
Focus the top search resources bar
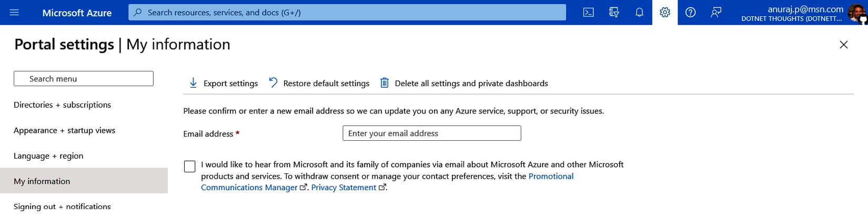tap(347, 12)
